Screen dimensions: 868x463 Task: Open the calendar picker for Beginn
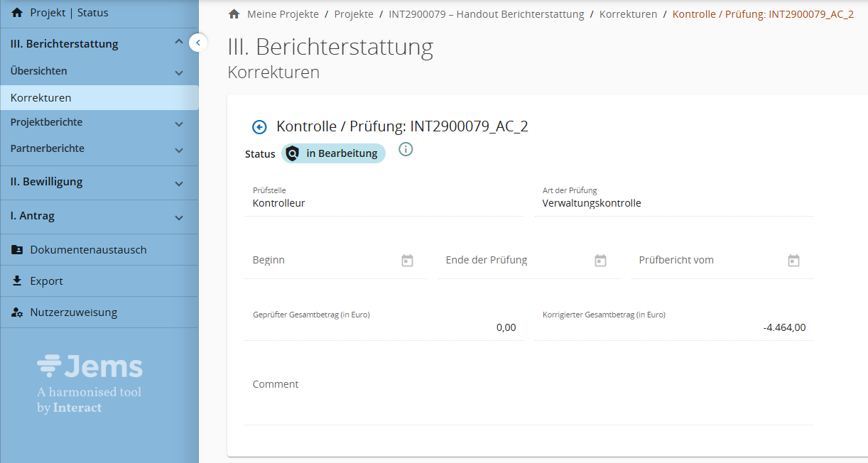tap(407, 261)
